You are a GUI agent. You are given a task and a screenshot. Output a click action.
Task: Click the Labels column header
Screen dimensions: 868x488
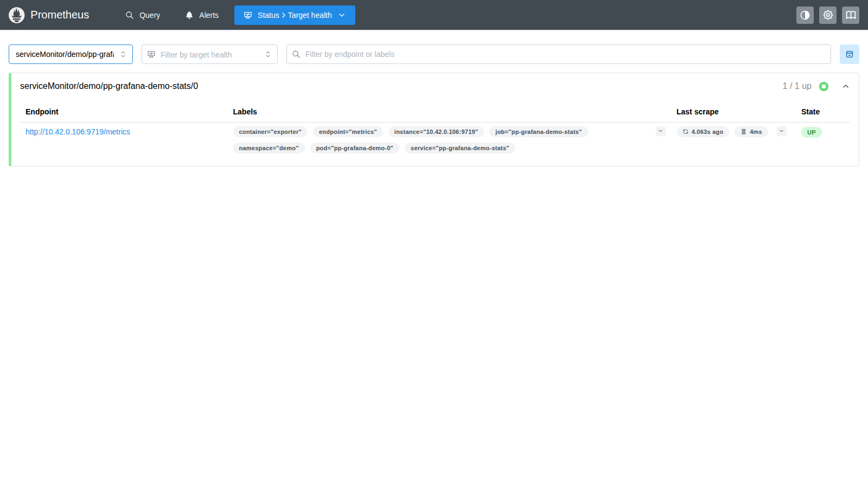click(x=245, y=112)
